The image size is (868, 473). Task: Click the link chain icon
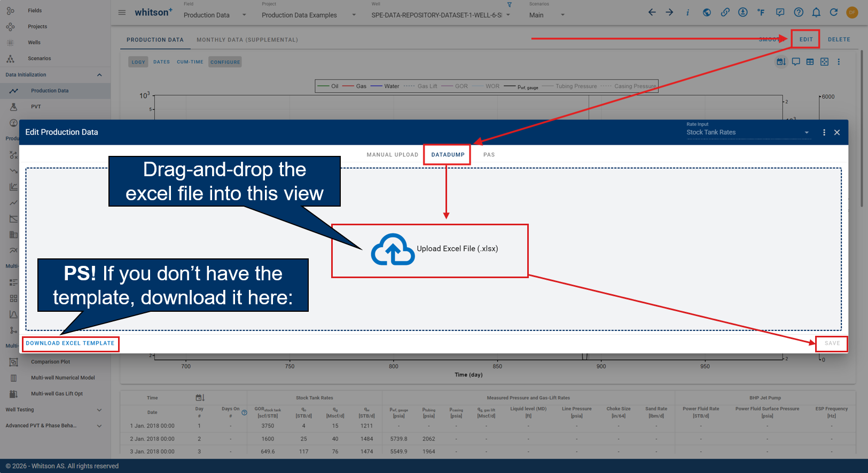coord(725,12)
